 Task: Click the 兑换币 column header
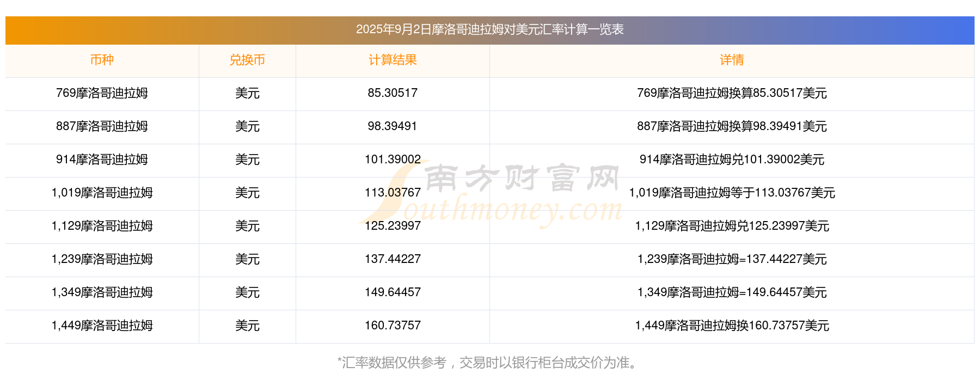pyautogui.click(x=247, y=60)
